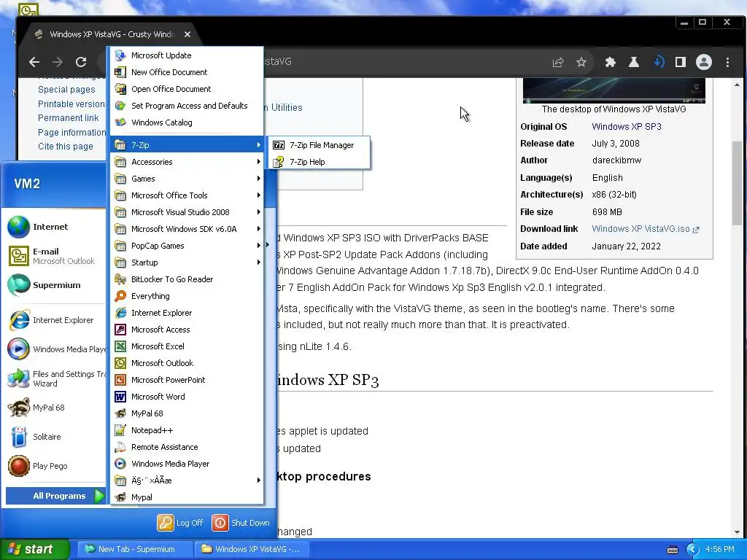This screenshot has width=747, height=560.
Task: Open Permanent link in sidebar
Action: click(x=68, y=118)
